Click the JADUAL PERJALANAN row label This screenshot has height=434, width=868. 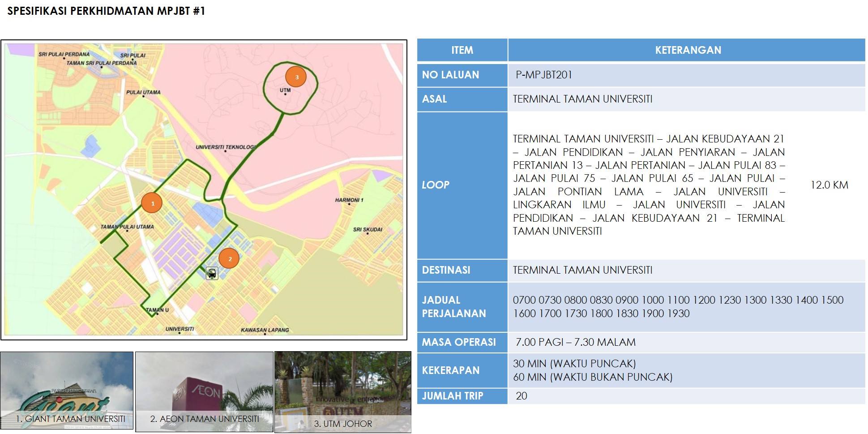point(453,307)
